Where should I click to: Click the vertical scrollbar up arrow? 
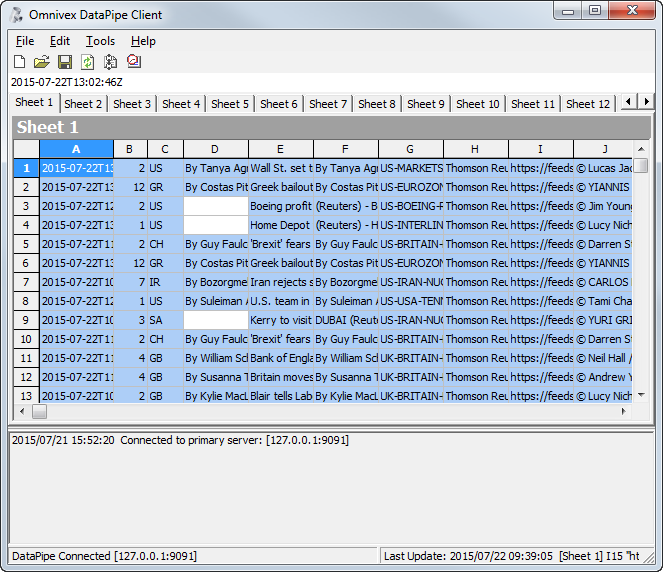click(641, 149)
